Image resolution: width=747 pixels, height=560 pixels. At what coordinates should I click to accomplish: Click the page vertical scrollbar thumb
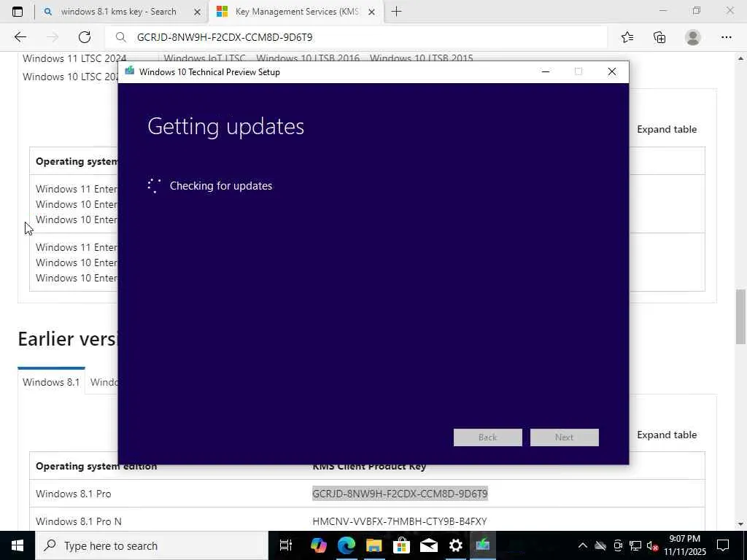point(741,316)
